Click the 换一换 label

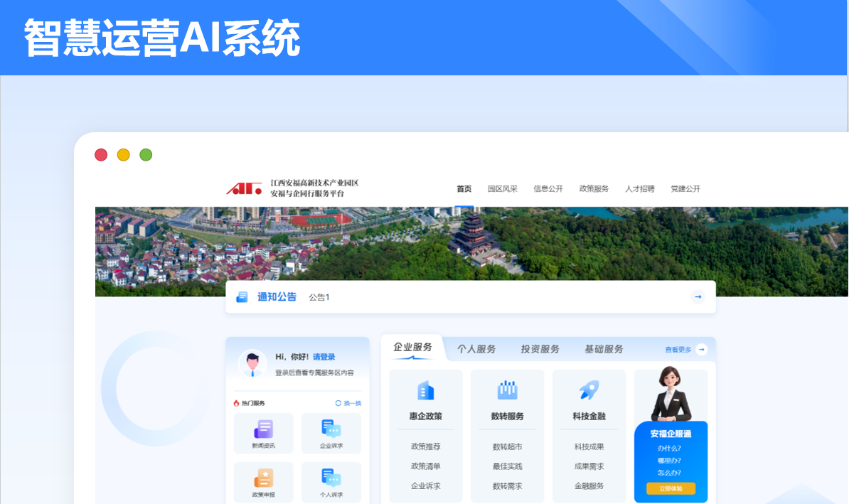coord(353,403)
